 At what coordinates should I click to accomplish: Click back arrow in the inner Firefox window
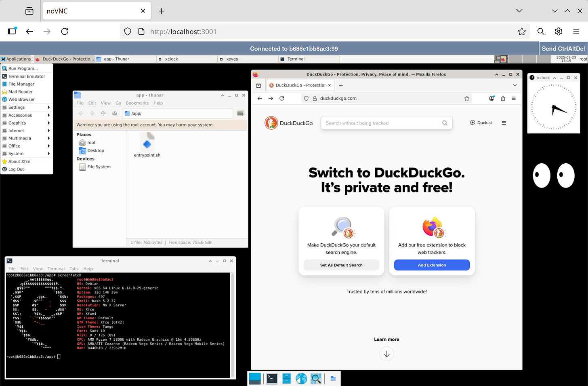[x=260, y=98]
